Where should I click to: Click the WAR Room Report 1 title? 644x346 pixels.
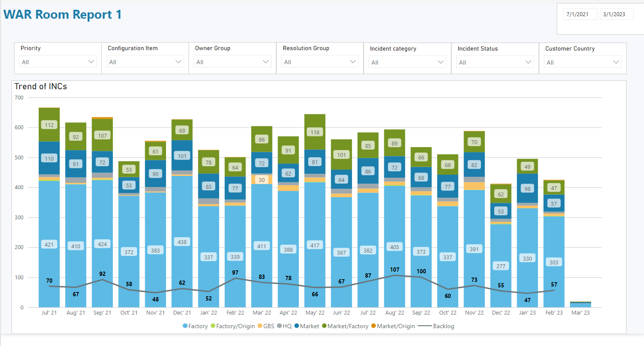63,14
